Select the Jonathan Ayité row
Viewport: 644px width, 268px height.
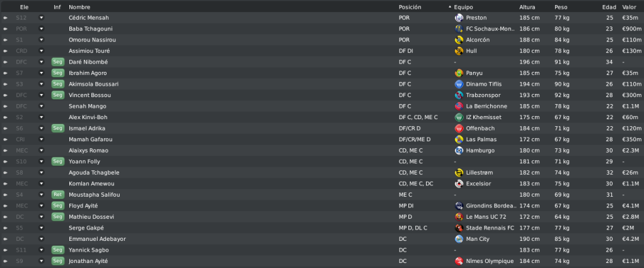pos(322,261)
